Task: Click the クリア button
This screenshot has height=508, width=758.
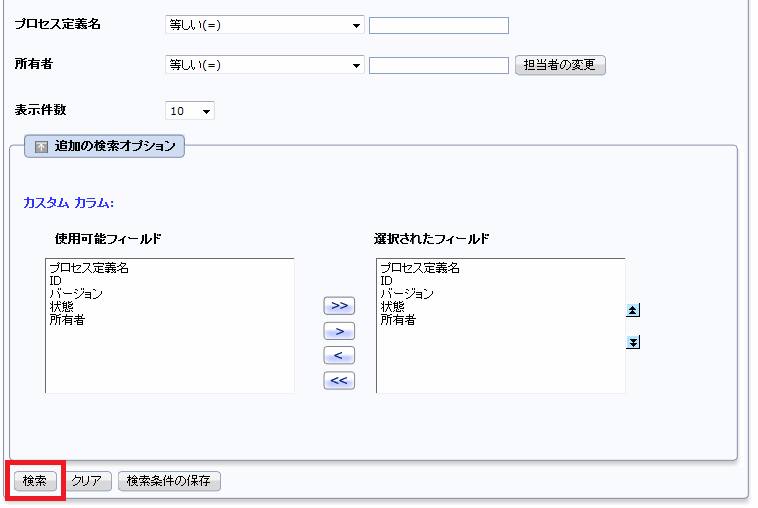Action: coord(87,481)
